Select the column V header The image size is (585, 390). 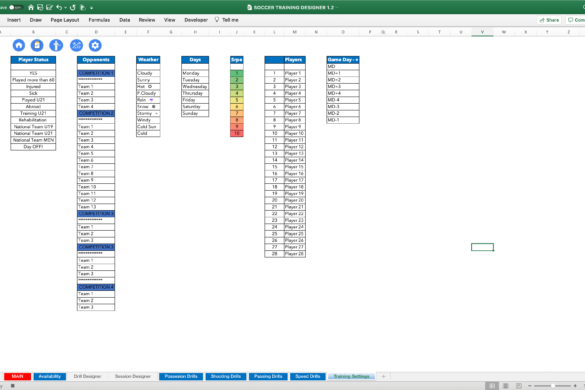click(x=482, y=32)
